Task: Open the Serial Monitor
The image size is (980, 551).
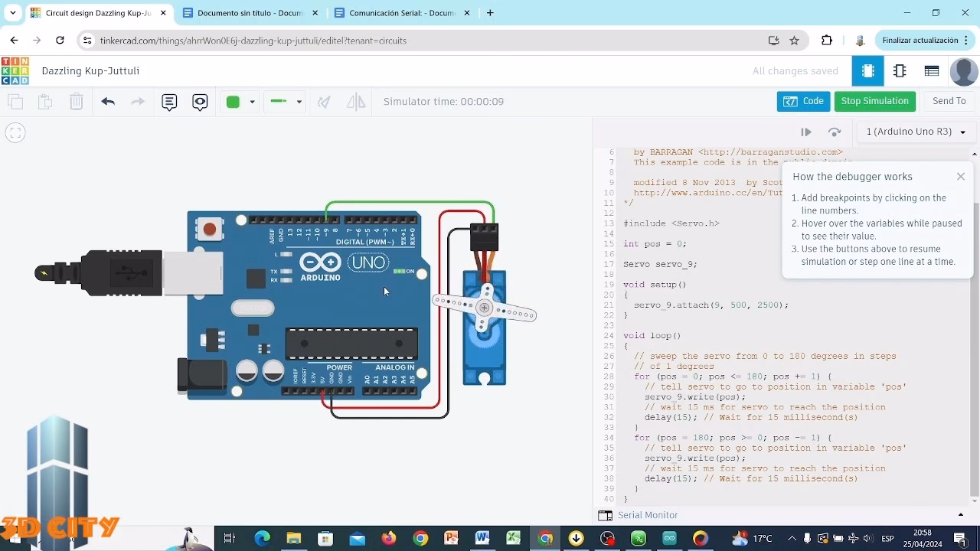Action: (648, 515)
